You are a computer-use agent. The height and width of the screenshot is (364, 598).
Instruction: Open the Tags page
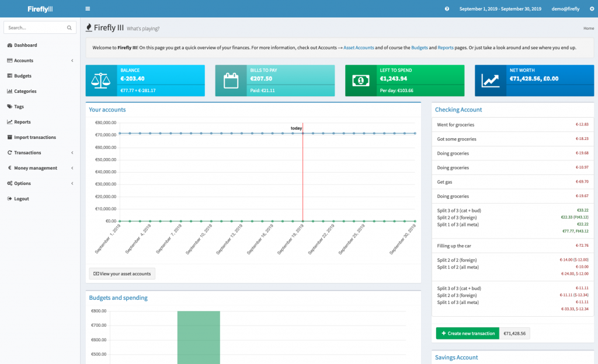point(19,106)
